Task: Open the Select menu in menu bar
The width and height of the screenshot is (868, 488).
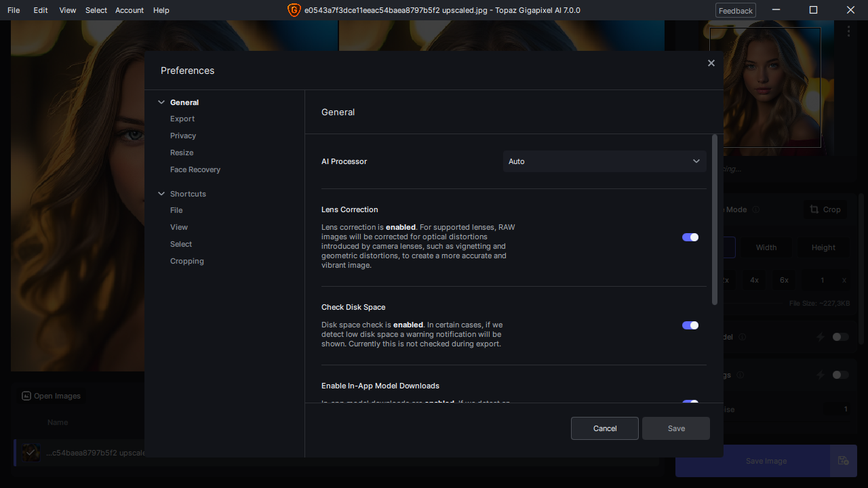Action: (x=96, y=10)
